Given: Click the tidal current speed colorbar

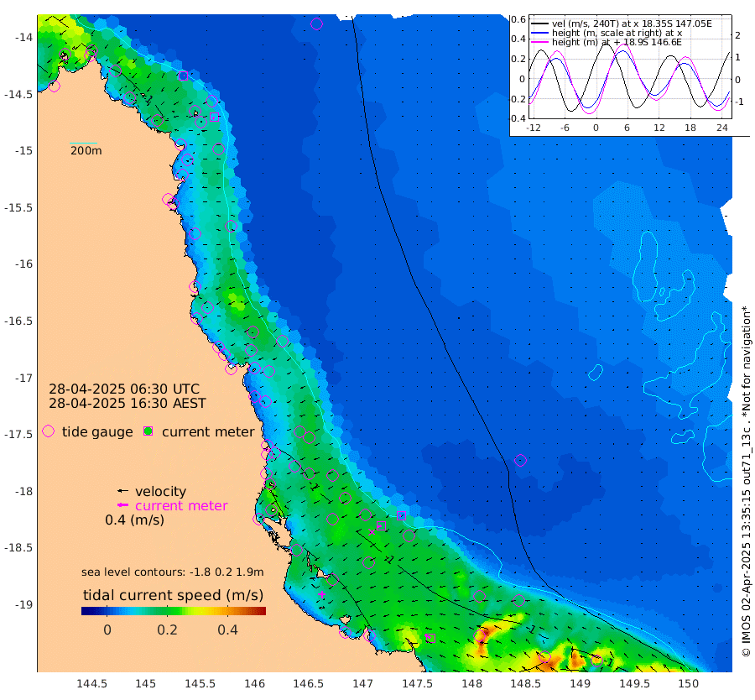Looking at the screenshot, I should click(x=174, y=611).
